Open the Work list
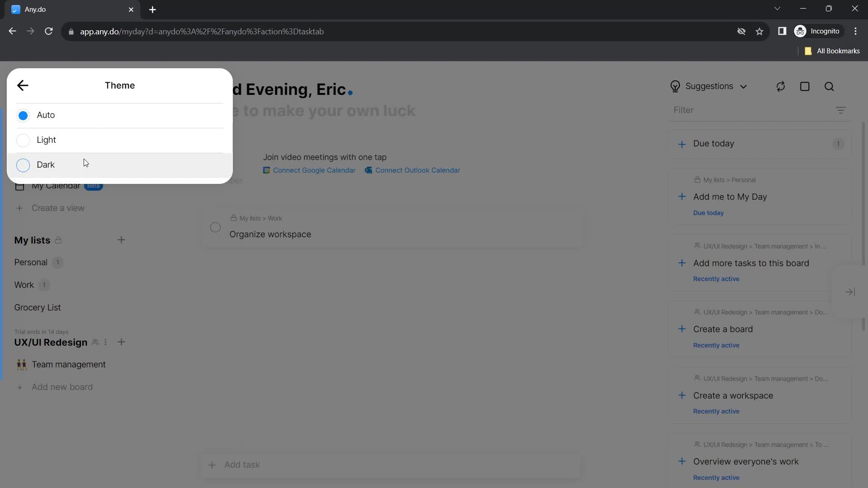 click(24, 285)
